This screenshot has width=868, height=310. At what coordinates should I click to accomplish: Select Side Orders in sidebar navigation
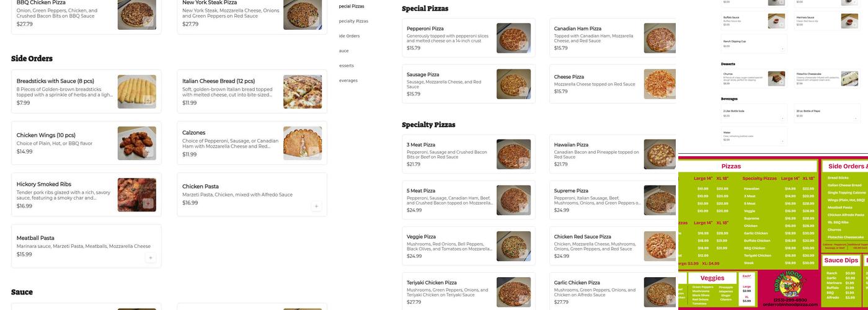click(x=349, y=36)
